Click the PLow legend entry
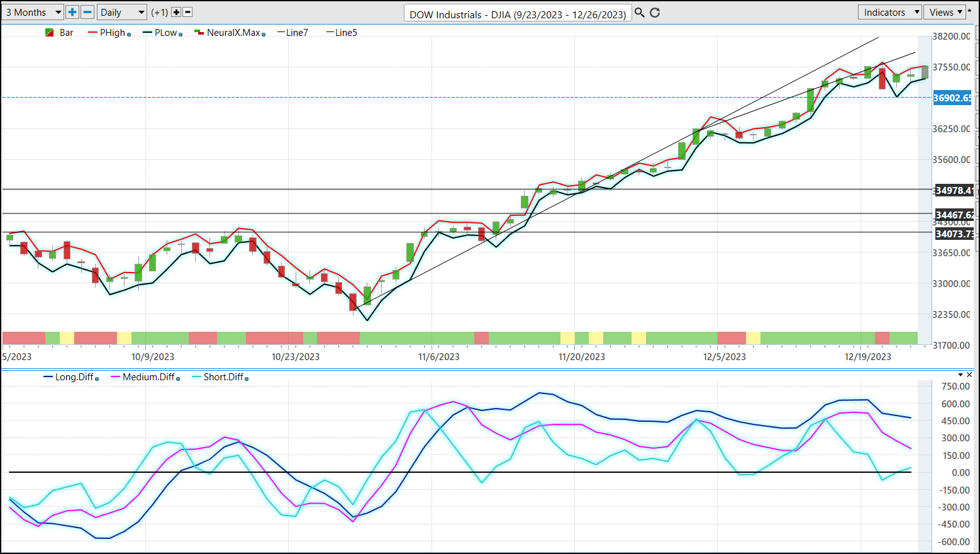 (166, 33)
